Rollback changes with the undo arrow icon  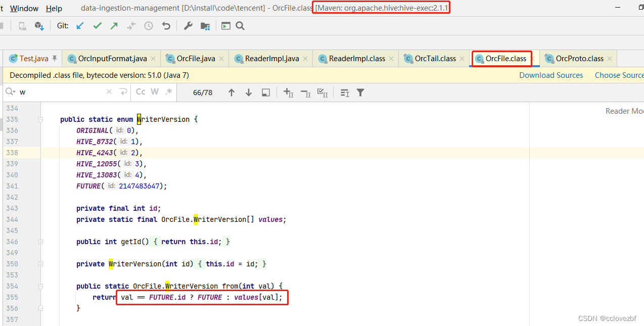click(x=166, y=25)
